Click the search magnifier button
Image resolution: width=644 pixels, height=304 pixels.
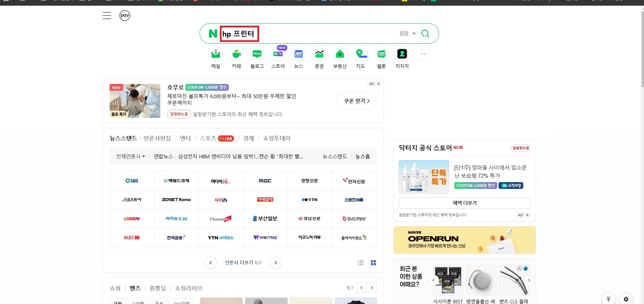425,34
